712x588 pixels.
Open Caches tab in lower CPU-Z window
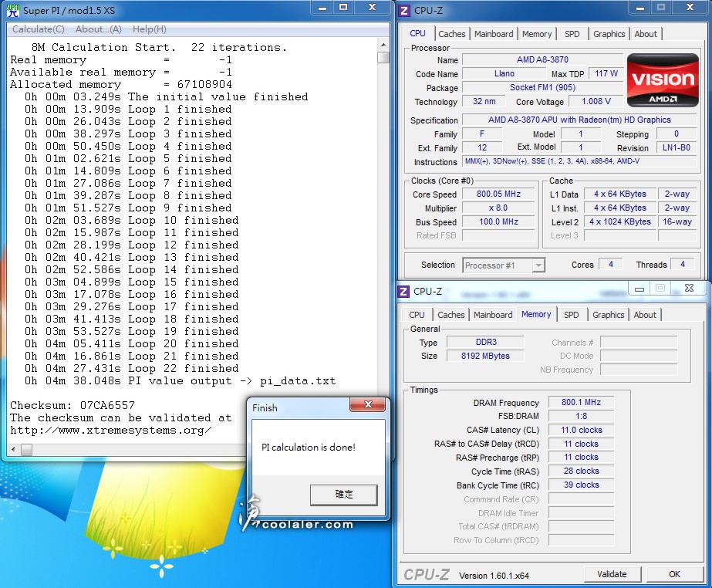[451, 315]
